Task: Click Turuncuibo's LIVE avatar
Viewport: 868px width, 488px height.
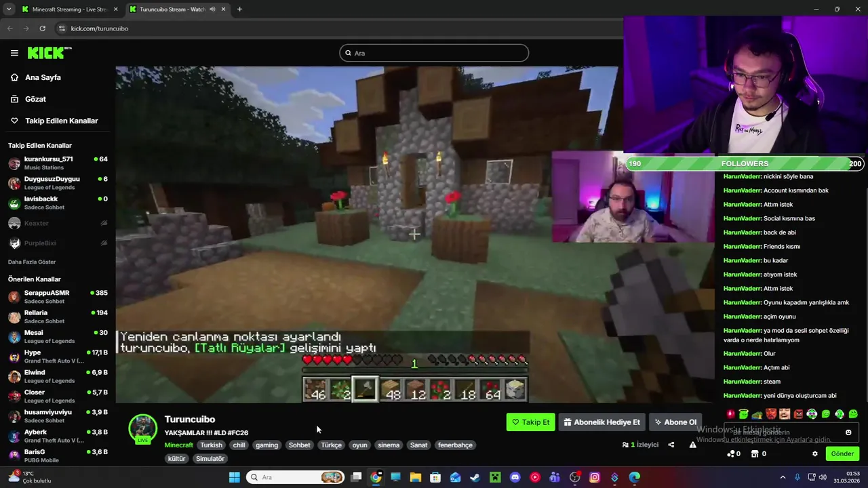Action: [x=143, y=429]
